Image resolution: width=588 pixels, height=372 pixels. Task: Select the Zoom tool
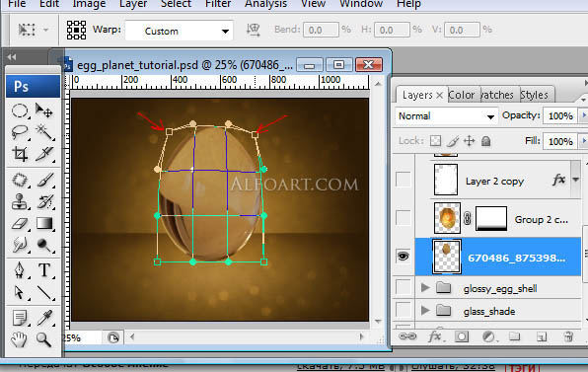[44, 339]
